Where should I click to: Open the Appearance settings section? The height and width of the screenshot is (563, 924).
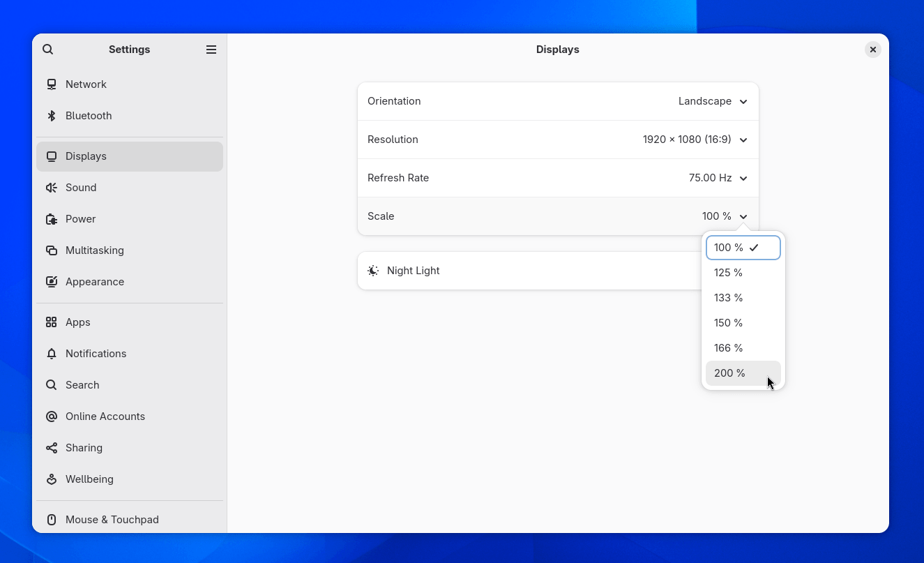tap(95, 281)
